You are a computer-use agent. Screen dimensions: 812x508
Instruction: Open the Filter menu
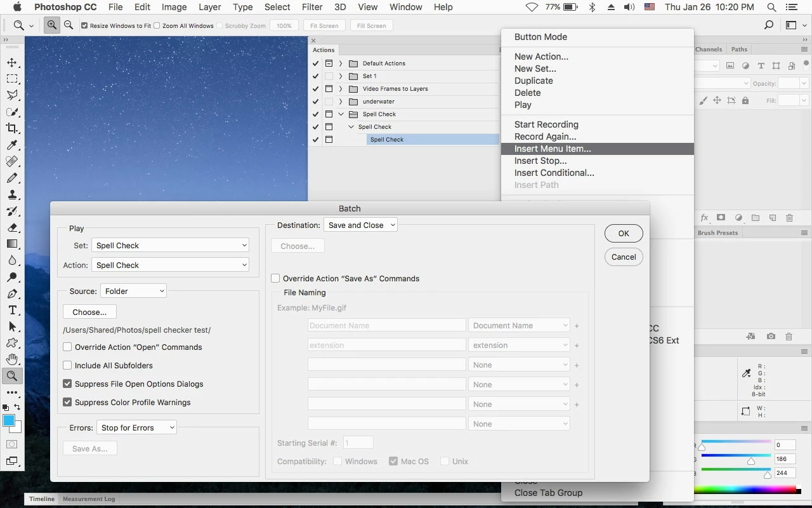pos(311,7)
